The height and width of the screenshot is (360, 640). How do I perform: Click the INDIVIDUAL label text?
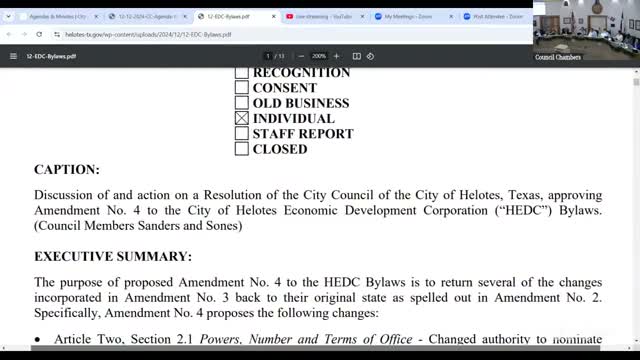point(294,118)
